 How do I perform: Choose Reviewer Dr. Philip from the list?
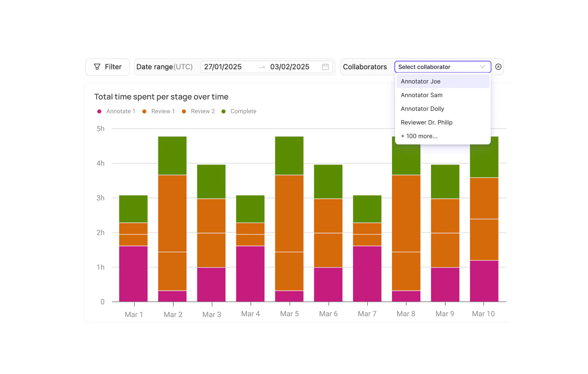click(x=443, y=122)
